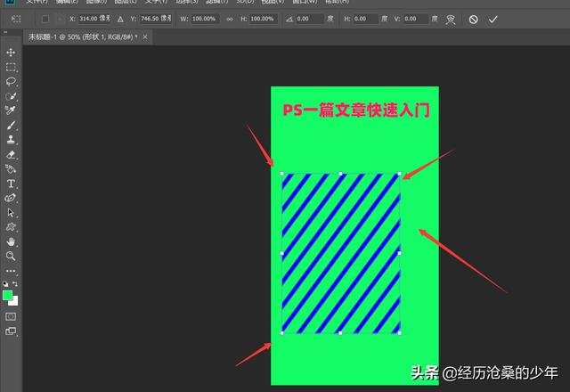Select the Quick Selection tool

(11, 96)
